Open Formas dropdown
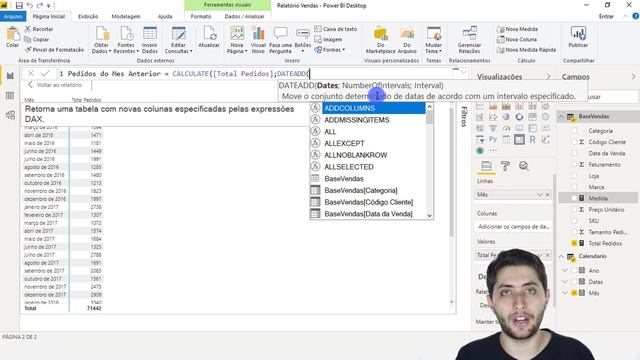This screenshot has height=360, width=640. point(330,50)
